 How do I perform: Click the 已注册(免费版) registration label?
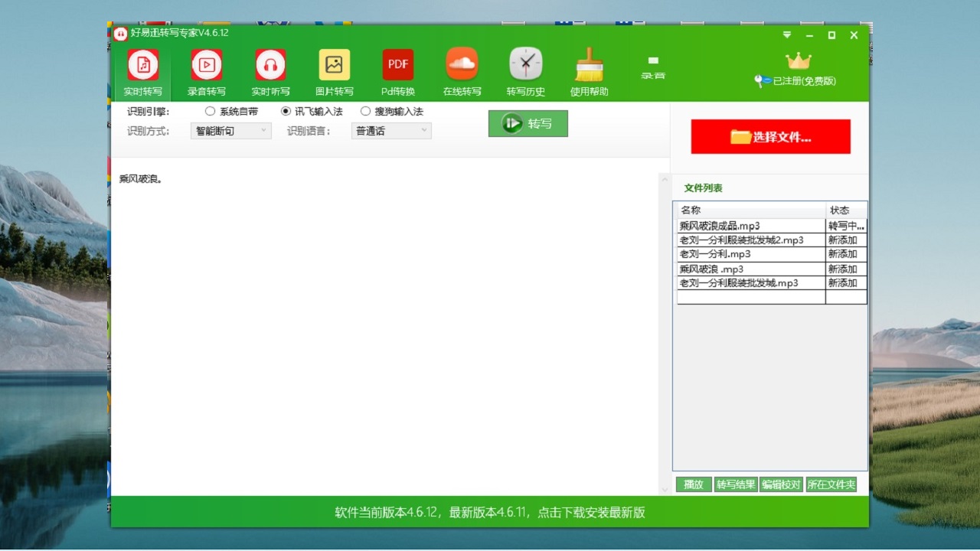point(805,81)
